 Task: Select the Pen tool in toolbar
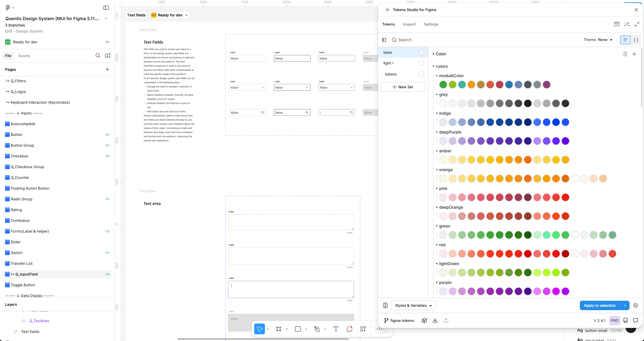click(x=317, y=329)
